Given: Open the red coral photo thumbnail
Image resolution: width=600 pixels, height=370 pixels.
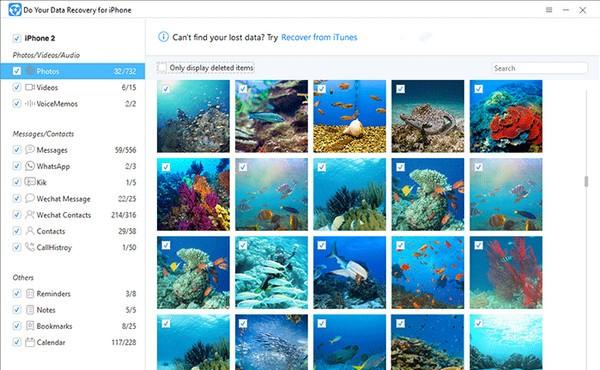Looking at the screenshot, I should click(506, 116).
